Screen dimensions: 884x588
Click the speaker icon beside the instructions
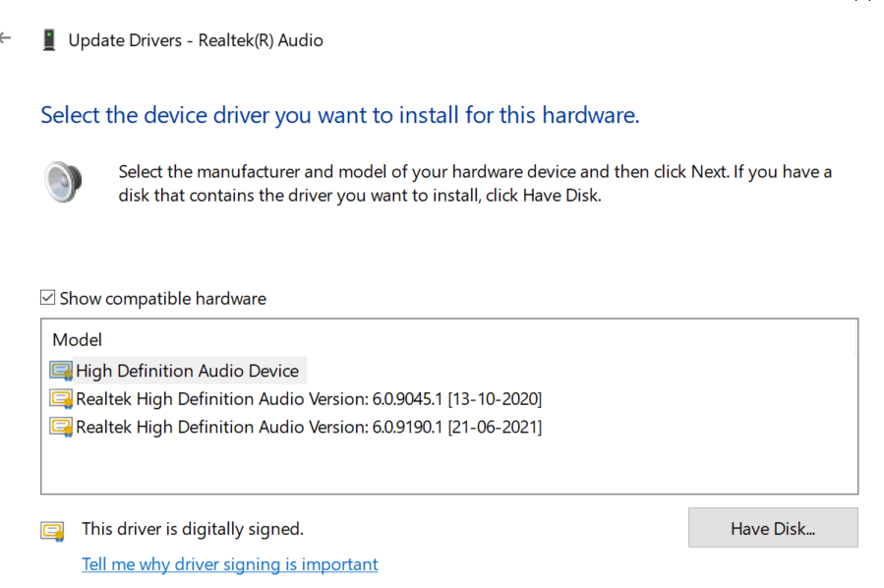tap(63, 183)
